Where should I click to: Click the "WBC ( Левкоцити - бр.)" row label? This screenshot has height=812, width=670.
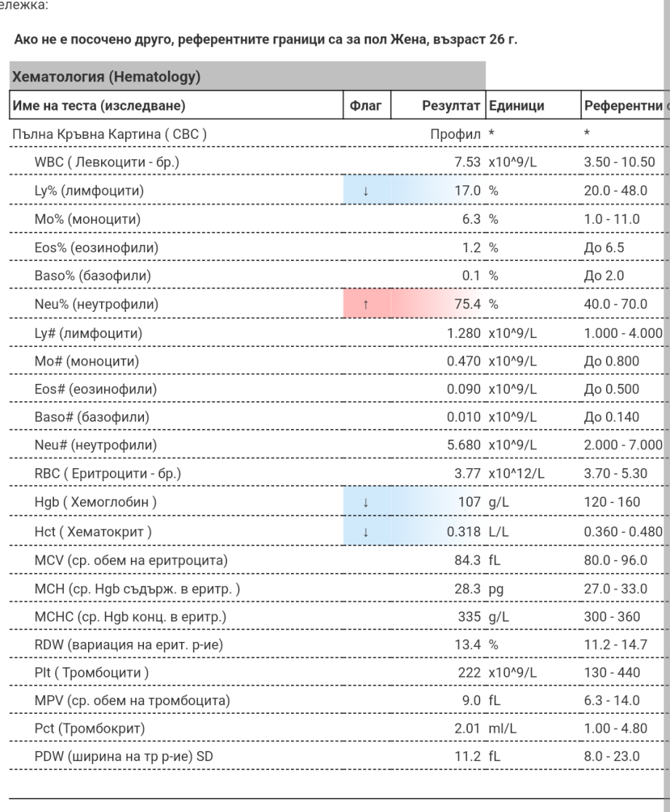coord(107,163)
